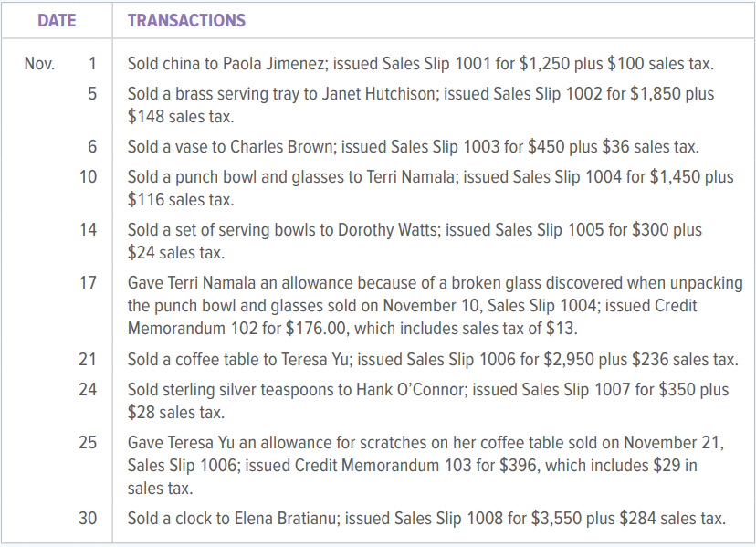Image resolution: width=756 pixels, height=547 pixels.
Task: Click the Paola Jimenez Sales Slip 1001 entry
Action: tap(420, 64)
